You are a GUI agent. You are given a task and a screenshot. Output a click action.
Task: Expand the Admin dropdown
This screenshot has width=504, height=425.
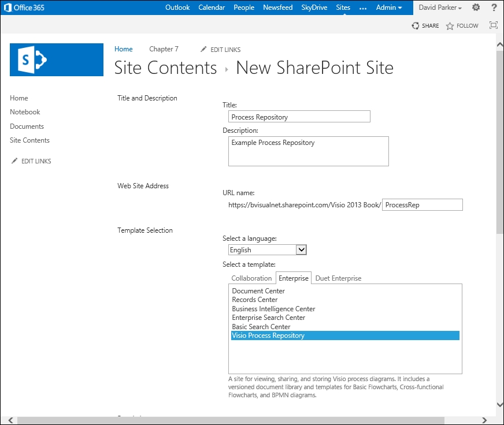pyautogui.click(x=389, y=8)
